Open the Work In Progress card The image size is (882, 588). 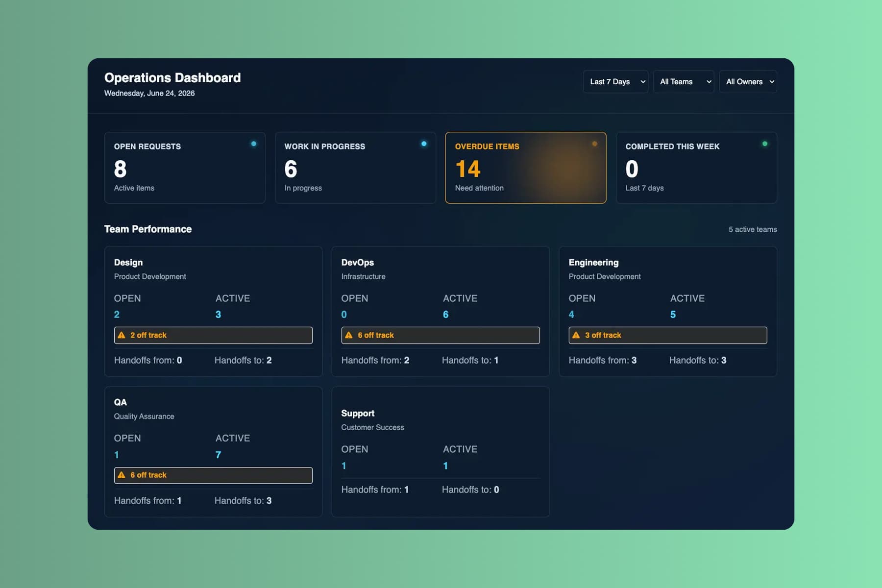point(355,168)
